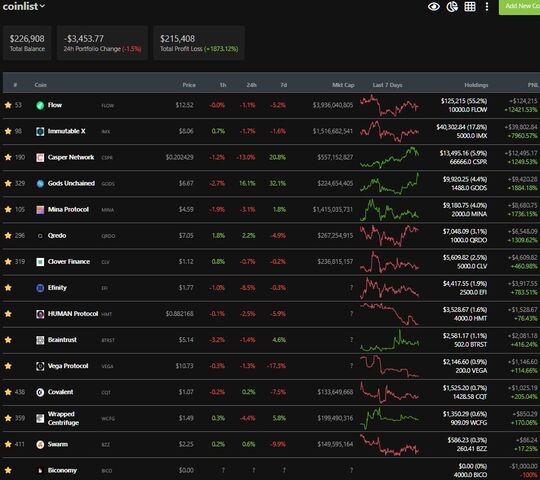
Task: Click the Qredo holdings $7,048.09 value
Action: pyautogui.click(x=465, y=231)
